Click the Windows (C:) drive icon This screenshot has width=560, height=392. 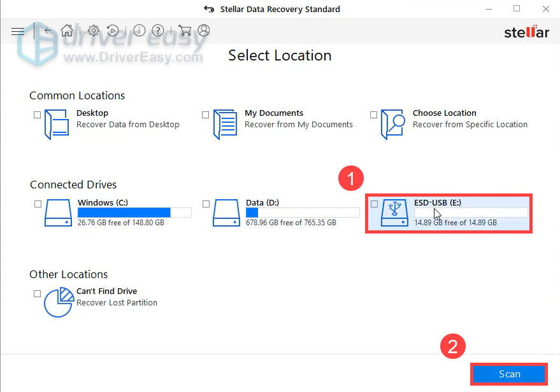click(58, 213)
